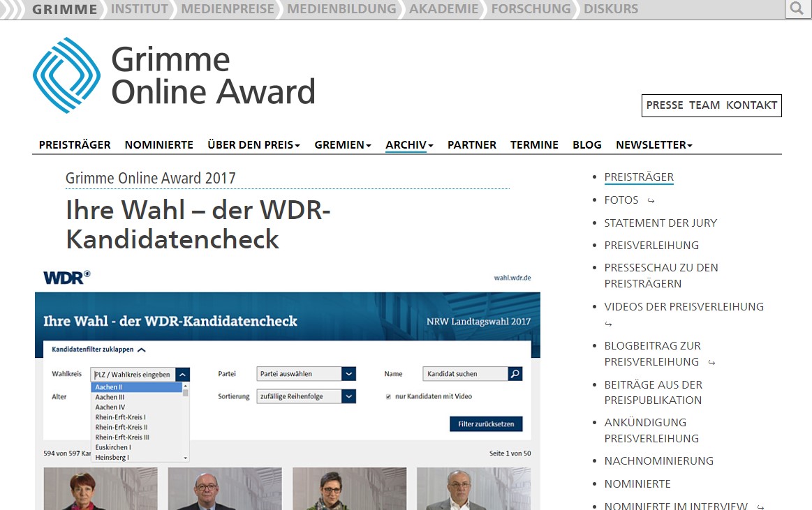The image size is (812, 510).
Task: Select Rhein-Erft-Kreis II in the list
Action: [x=137, y=427]
